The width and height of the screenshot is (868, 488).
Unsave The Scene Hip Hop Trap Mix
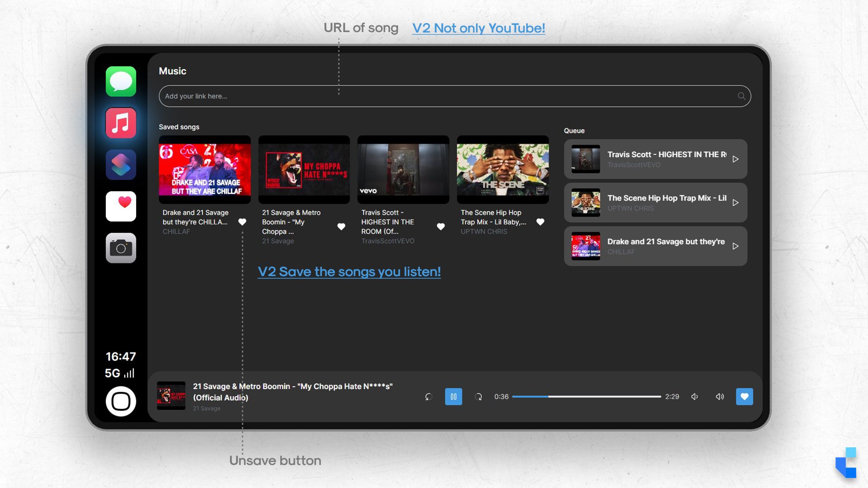(x=540, y=222)
